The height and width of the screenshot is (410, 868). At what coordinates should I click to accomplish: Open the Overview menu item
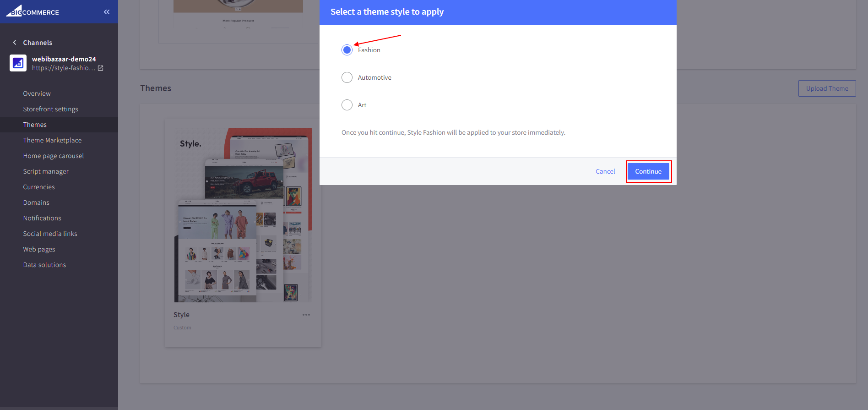click(37, 93)
